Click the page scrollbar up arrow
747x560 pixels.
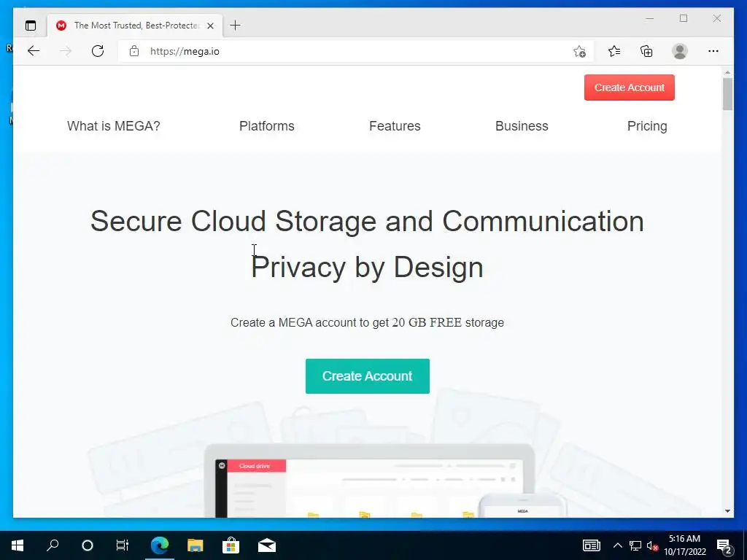[x=727, y=72]
